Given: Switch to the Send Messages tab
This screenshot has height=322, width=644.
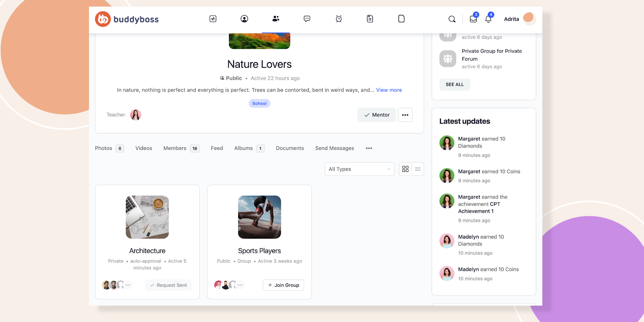Looking at the screenshot, I should coord(334,148).
